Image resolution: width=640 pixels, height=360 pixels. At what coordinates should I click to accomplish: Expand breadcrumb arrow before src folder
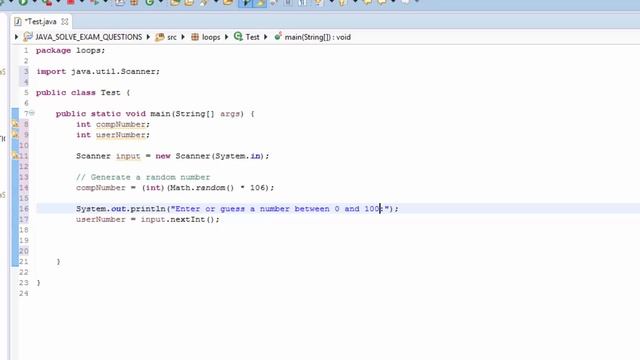click(148, 37)
